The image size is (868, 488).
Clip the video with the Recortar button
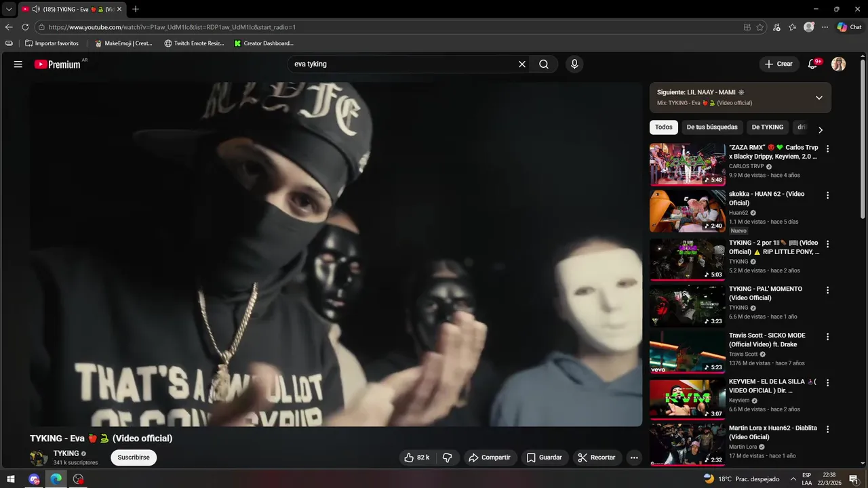coord(597,457)
